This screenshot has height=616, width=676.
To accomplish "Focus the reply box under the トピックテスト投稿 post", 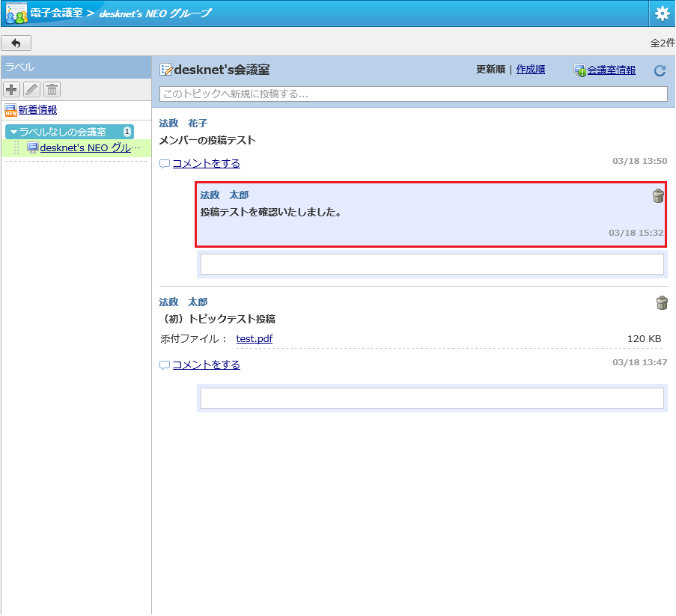I will (432, 398).
